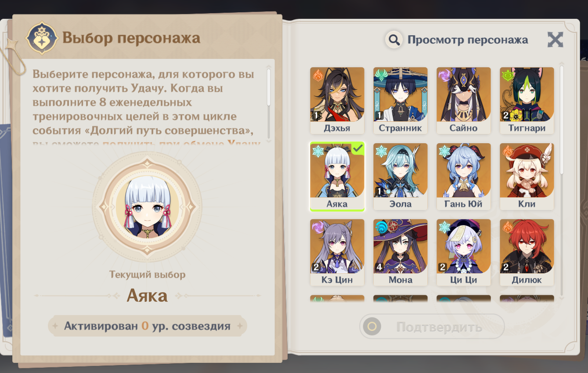Click the magnifier icon for character preview
The height and width of the screenshot is (373, 588).
pos(394,40)
